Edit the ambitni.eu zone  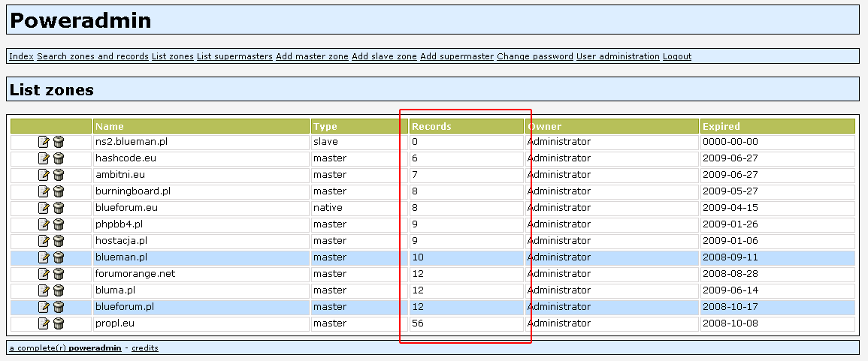tap(44, 176)
